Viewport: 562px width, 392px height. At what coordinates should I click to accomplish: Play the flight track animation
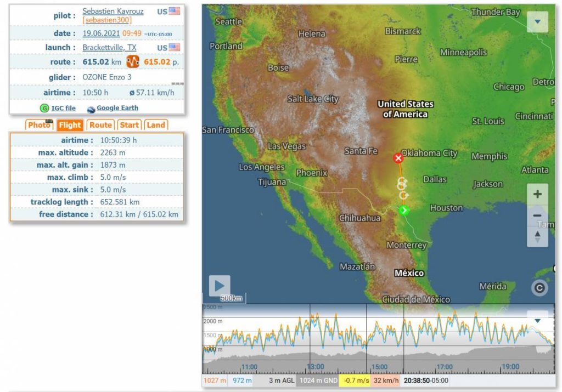tap(219, 286)
